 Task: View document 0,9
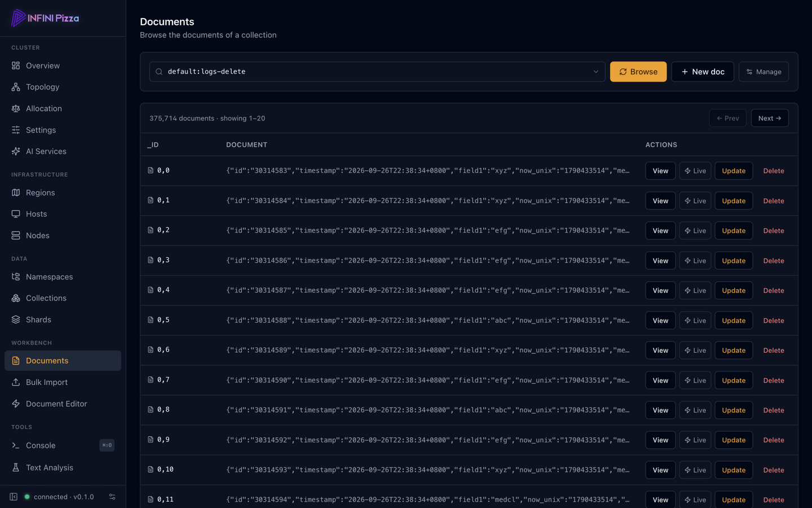[660, 440]
